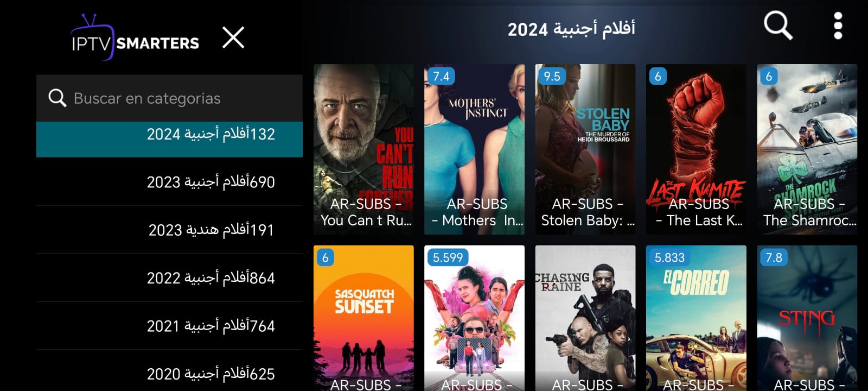The height and width of the screenshot is (391, 868).
Task: Click the magnifier icon in the category search box
Action: pyautogui.click(x=57, y=98)
